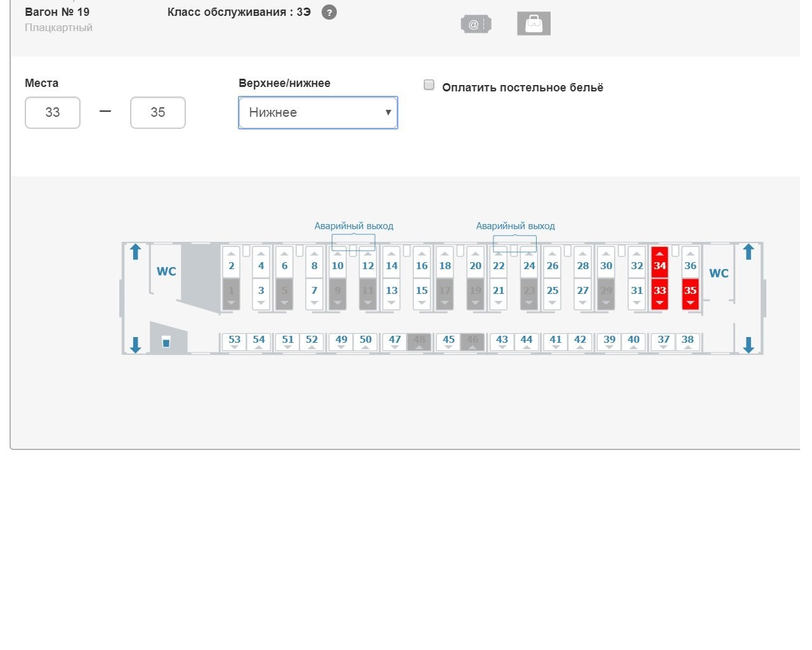Enable the pay for bed linen checkbox

429,85
